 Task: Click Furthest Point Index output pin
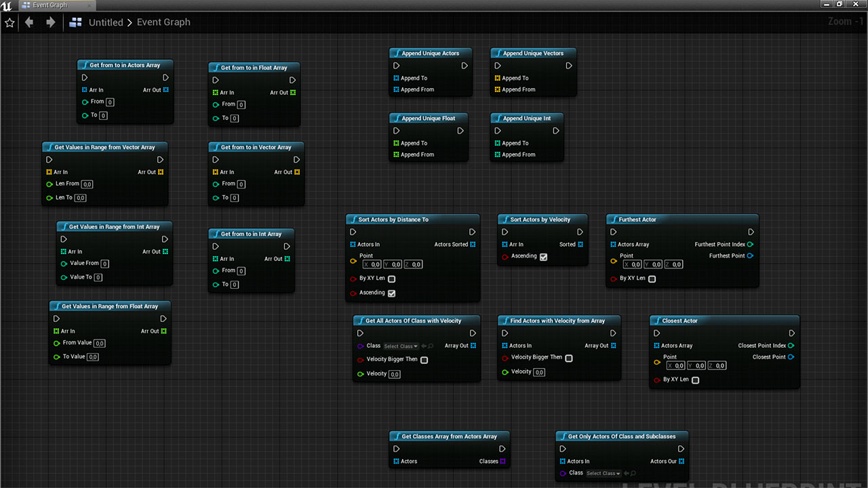point(750,244)
